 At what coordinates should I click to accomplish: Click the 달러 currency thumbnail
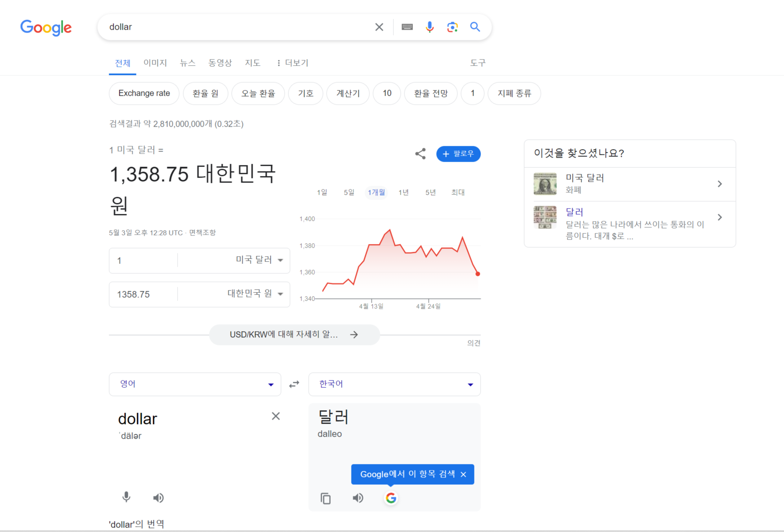[545, 217]
